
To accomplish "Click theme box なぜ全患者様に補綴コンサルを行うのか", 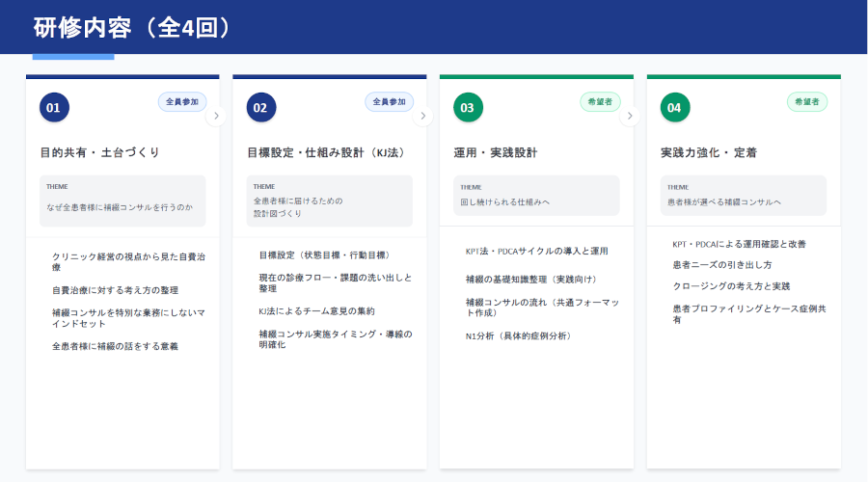I will (122, 201).
